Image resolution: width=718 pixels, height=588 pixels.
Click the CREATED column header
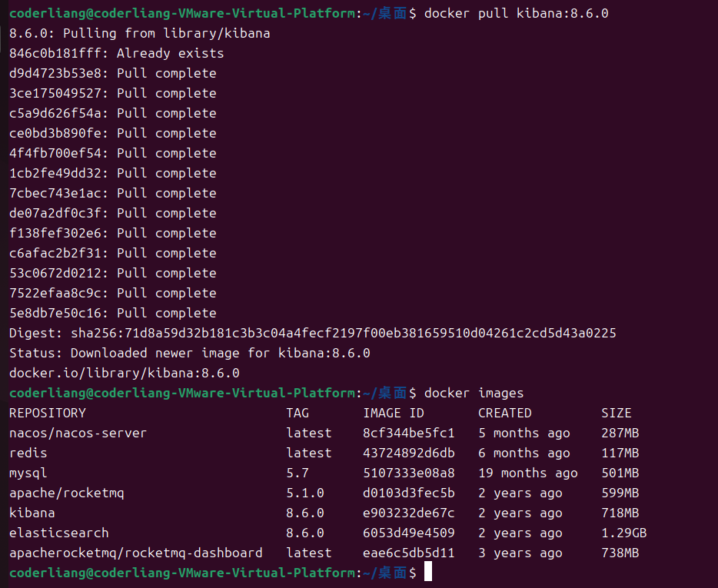pos(504,413)
